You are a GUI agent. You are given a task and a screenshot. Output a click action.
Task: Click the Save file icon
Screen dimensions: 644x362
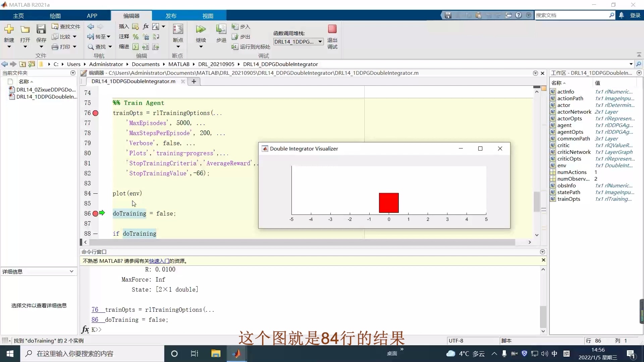click(41, 29)
